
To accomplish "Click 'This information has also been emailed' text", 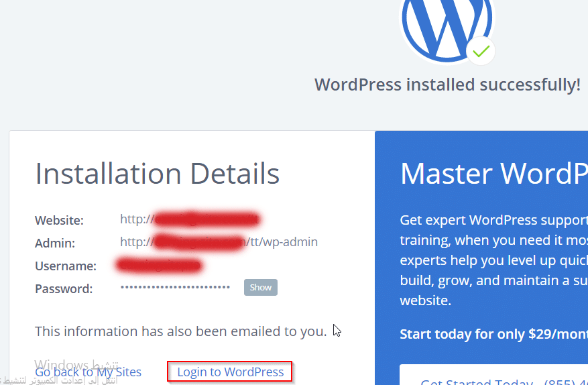I will pos(181,331).
